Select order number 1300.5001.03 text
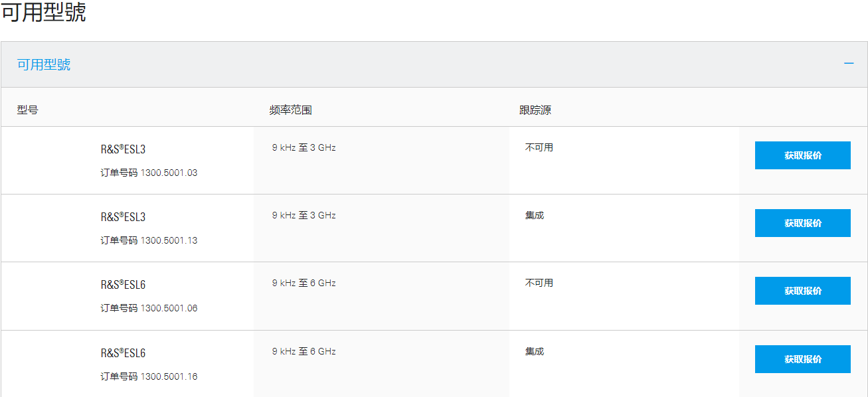 pos(169,173)
